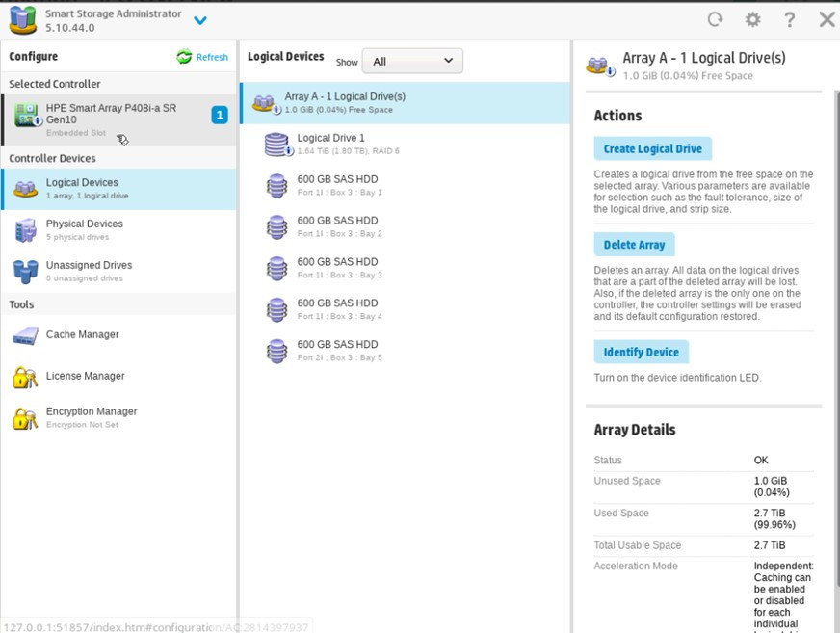
Task: Click the Status value OK
Action: (761, 461)
